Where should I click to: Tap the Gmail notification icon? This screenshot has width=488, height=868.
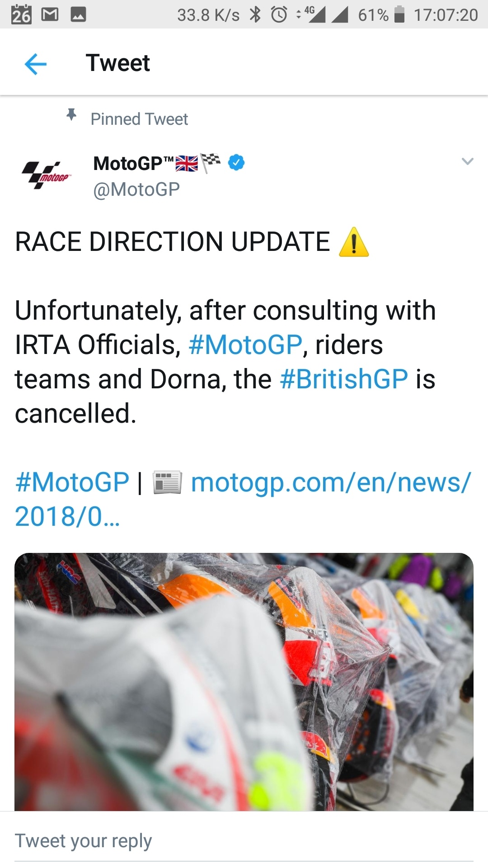click(50, 15)
